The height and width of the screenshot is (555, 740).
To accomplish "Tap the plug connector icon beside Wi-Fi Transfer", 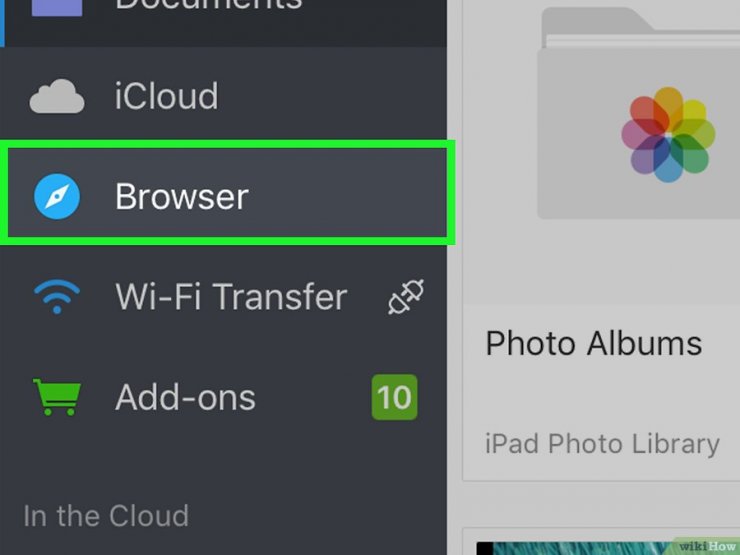I will [406, 296].
